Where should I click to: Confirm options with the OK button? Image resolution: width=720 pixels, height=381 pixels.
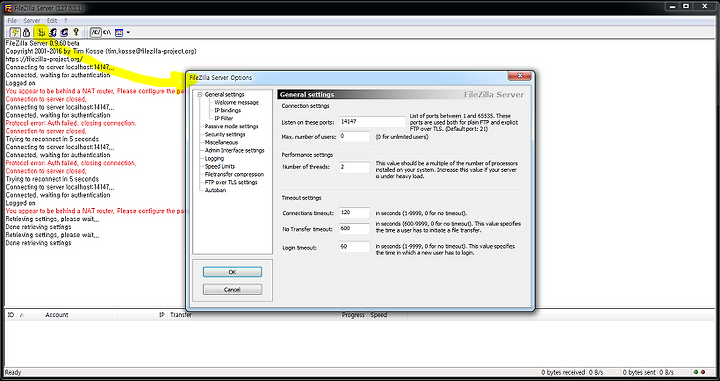pos(232,272)
